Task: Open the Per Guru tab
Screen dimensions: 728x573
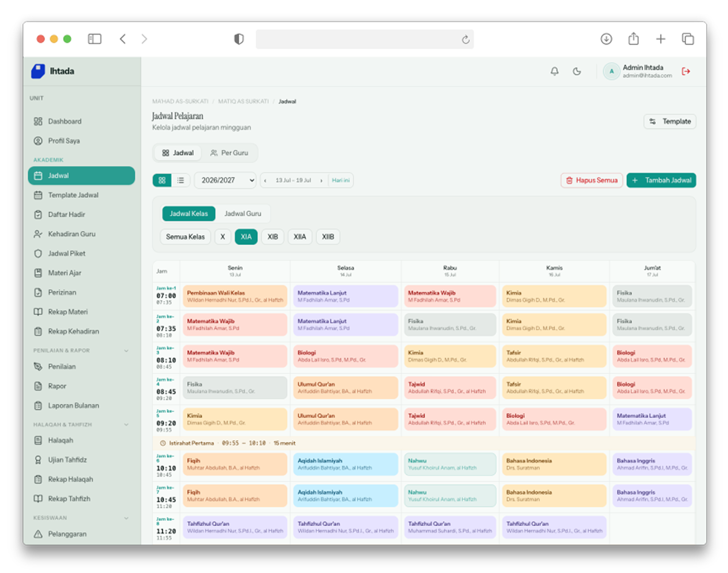Action: click(229, 153)
